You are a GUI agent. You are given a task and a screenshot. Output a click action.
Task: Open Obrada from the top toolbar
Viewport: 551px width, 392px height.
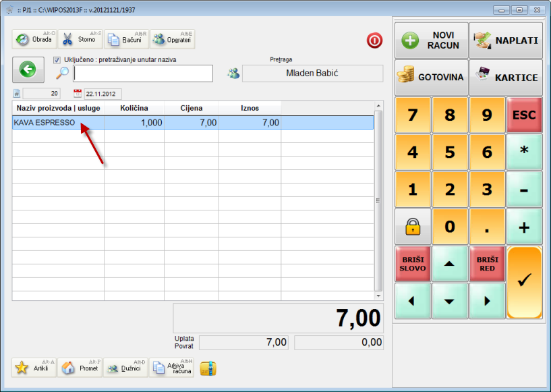click(34, 39)
